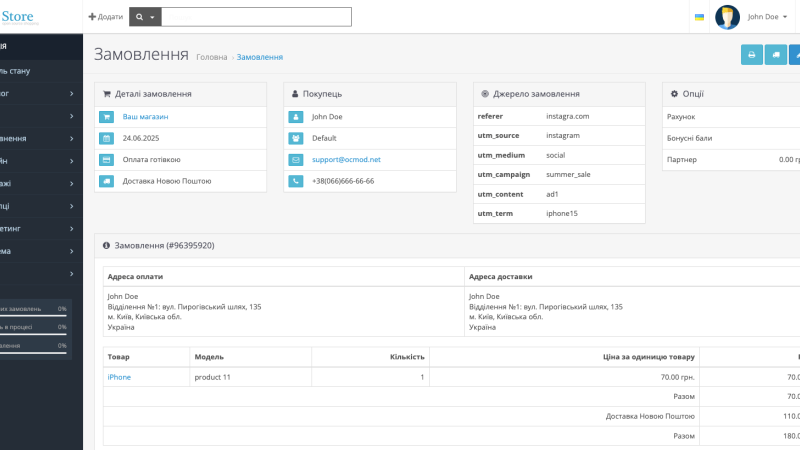Open the search type dropdown
The image size is (800, 450).
pyautogui.click(x=145, y=17)
